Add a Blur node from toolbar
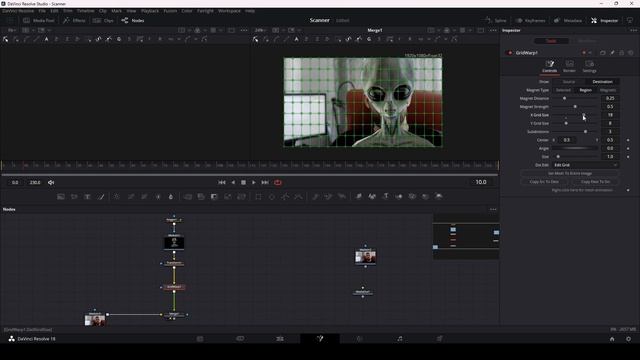The image size is (640, 360). click(x=171, y=197)
